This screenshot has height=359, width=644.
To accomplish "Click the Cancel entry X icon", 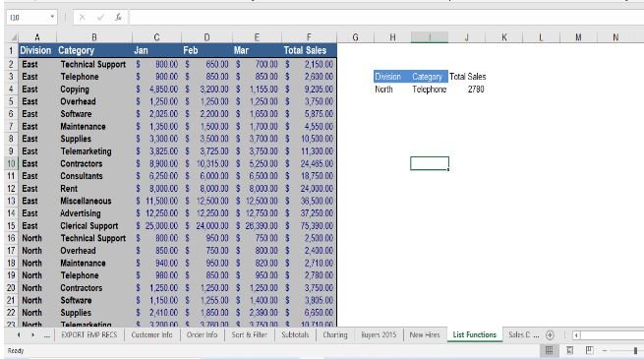I will coord(83,18).
